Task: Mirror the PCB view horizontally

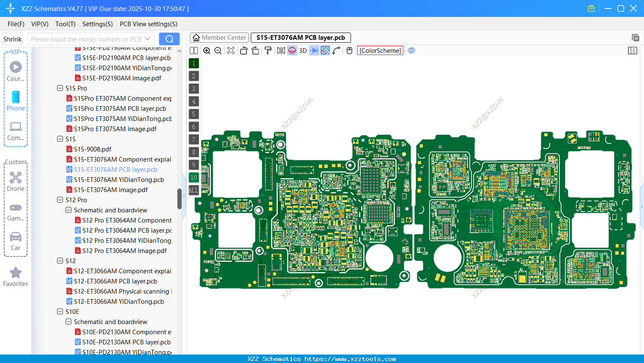Action: [x=280, y=50]
